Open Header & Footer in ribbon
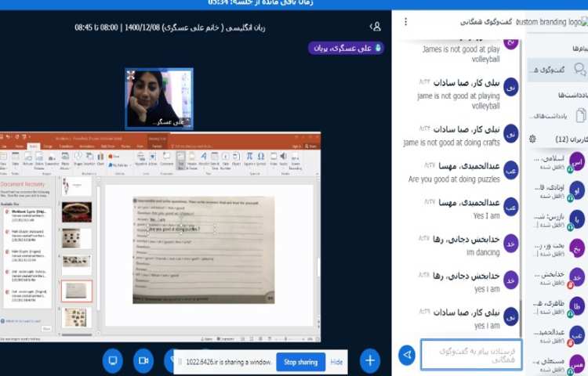Viewport: 588px width, 376px height. click(x=191, y=161)
